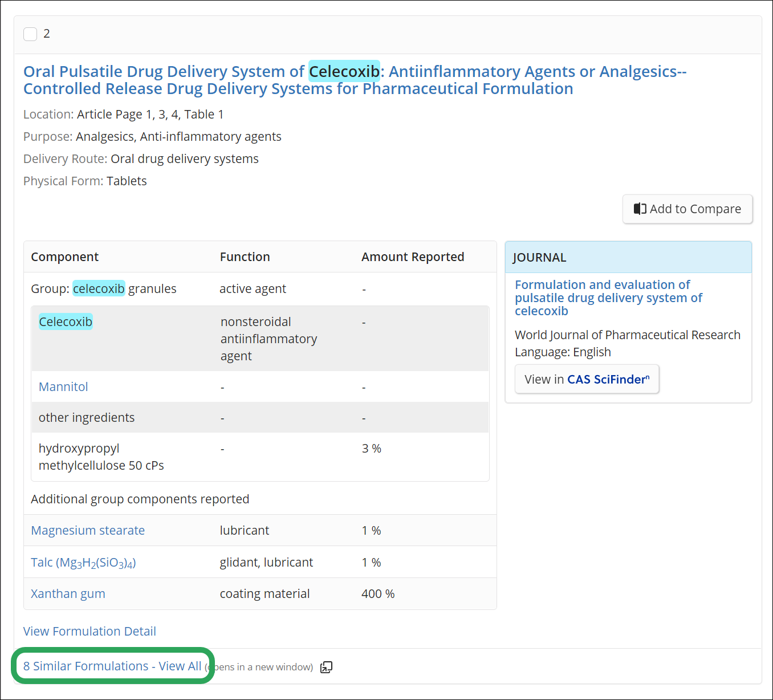Open the Xanthan gum coating material link
The width and height of the screenshot is (773, 700).
(x=67, y=593)
